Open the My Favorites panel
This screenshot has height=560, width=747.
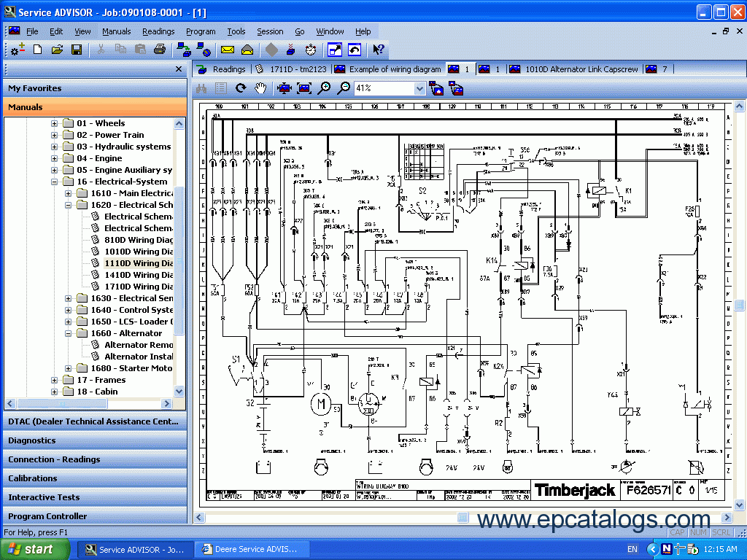(95, 88)
